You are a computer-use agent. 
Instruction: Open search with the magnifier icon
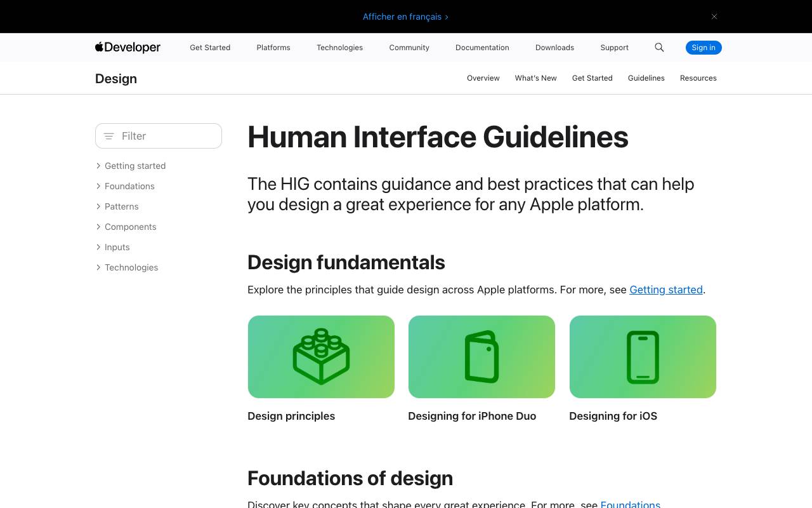click(x=659, y=48)
